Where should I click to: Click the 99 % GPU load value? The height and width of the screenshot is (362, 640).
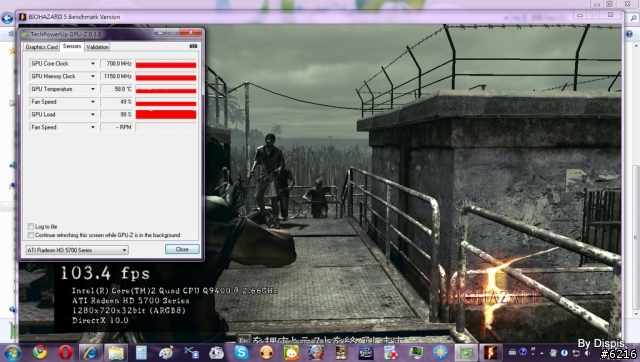pyautogui.click(x=117, y=115)
